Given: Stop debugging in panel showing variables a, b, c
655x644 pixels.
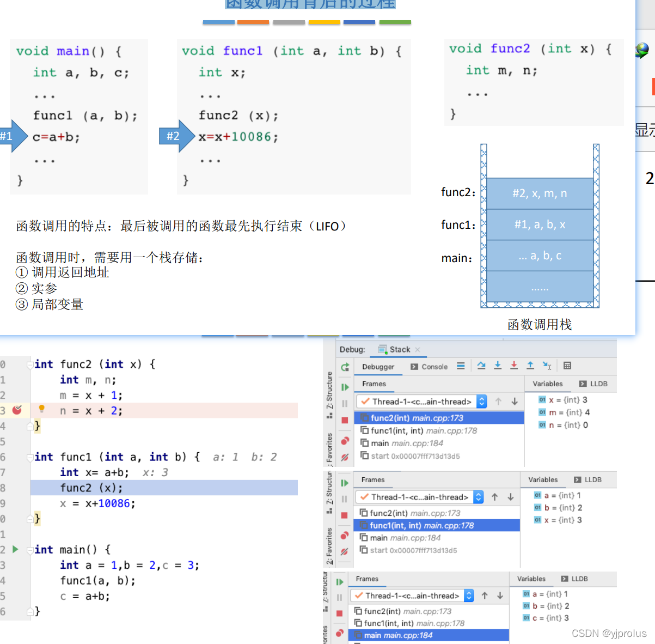Looking at the screenshot, I should (x=340, y=613).
